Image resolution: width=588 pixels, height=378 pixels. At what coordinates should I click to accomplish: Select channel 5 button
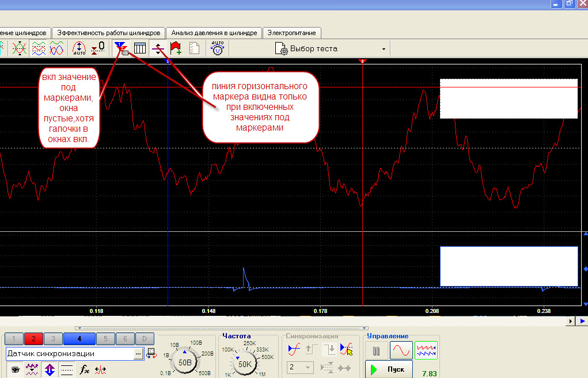[105, 339]
